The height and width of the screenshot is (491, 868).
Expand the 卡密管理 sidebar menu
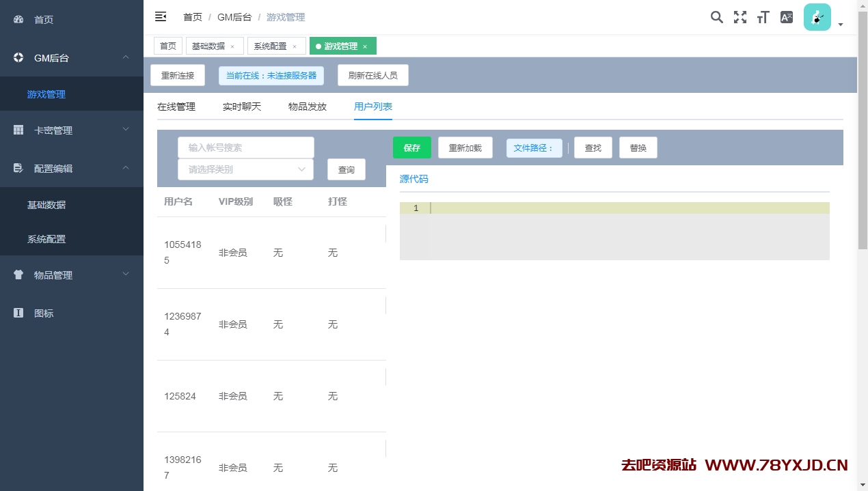(x=72, y=130)
